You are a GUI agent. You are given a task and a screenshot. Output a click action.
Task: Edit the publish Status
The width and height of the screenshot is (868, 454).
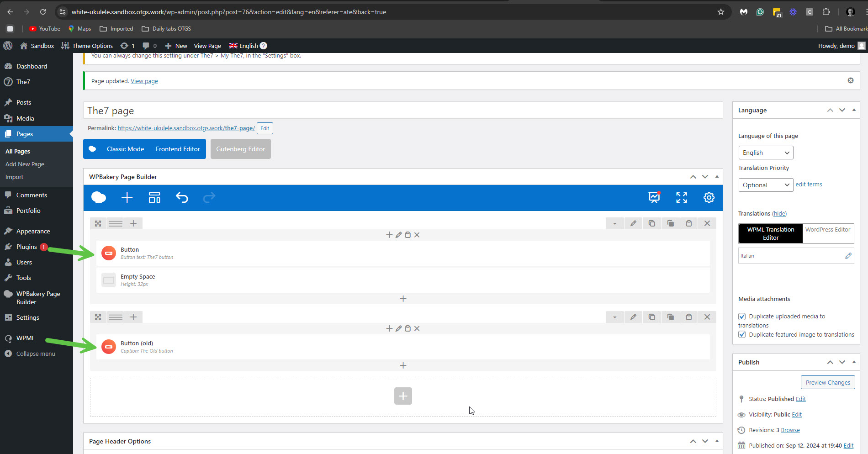(801, 399)
